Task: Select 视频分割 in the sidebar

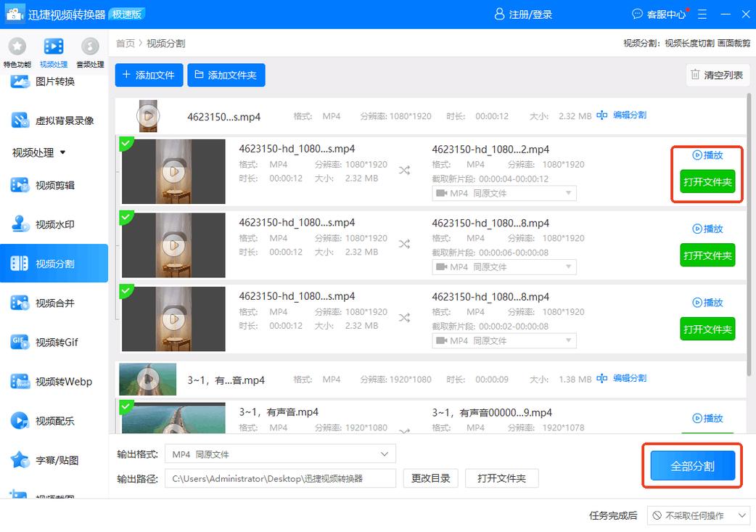Action: click(54, 263)
